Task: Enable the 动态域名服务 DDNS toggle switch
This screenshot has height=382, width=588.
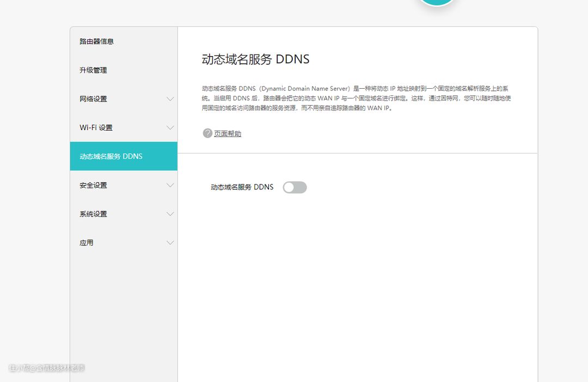Action: tap(295, 187)
